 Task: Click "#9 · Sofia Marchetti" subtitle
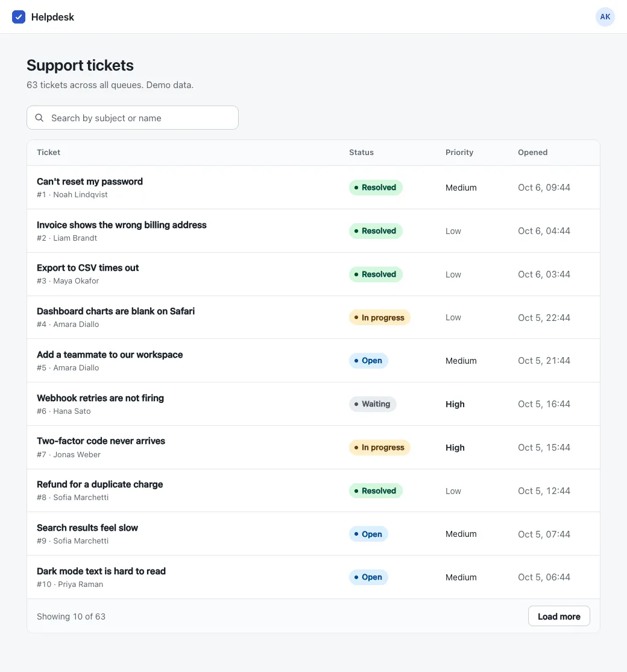click(72, 541)
